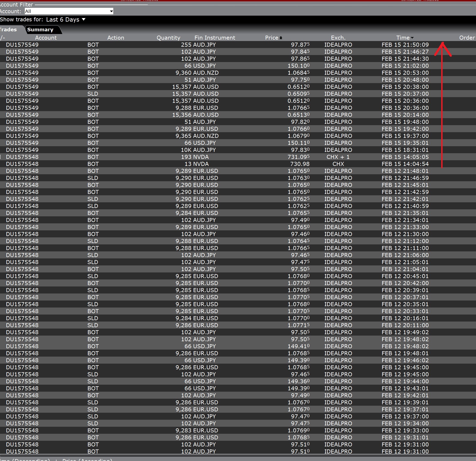The width and height of the screenshot is (476, 461).
Task: Sort by the Fin Instrument column header
Action: (215, 38)
